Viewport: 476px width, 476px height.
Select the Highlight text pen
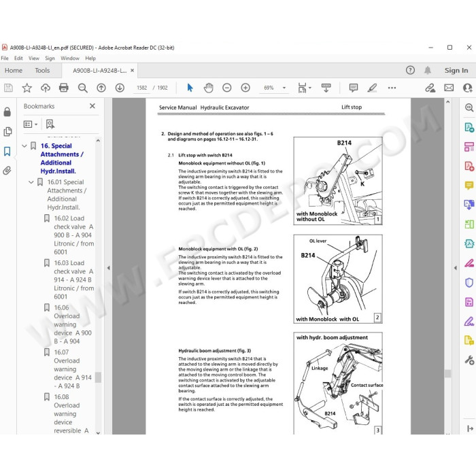pyautogui.click(x=372, y=88)
